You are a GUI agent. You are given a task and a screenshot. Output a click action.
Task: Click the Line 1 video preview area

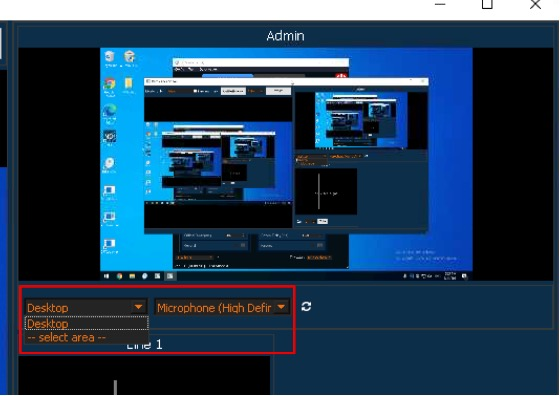point(144,375)
